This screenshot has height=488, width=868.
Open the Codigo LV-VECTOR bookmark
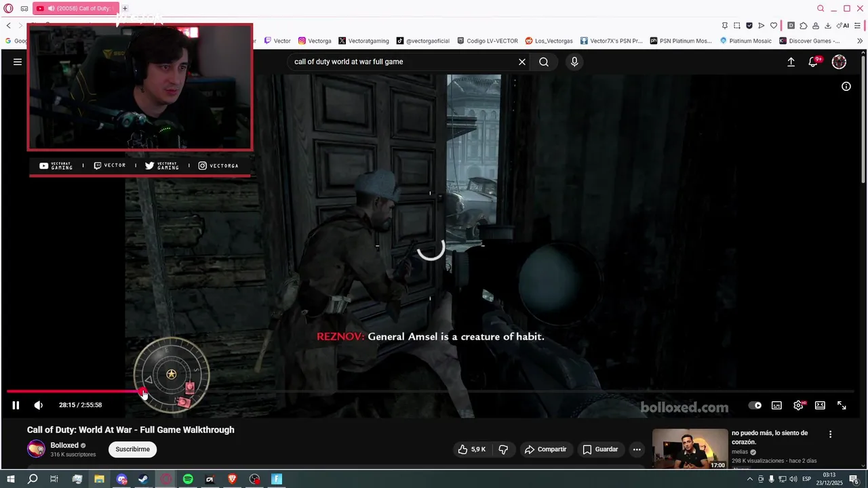pos(488,41)
